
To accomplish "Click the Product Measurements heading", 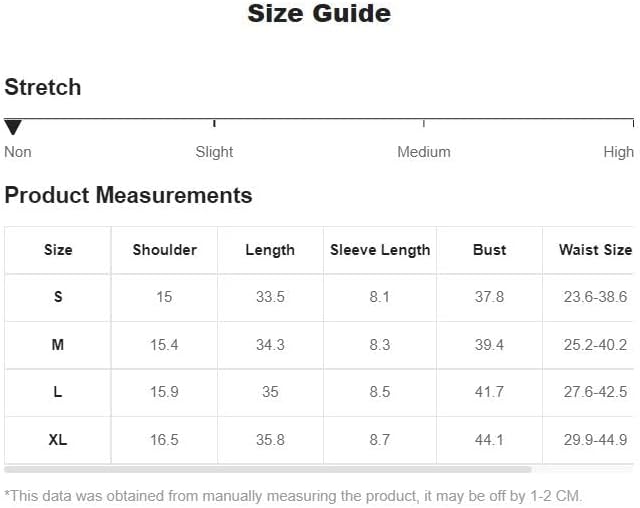I will click(128, 195).
